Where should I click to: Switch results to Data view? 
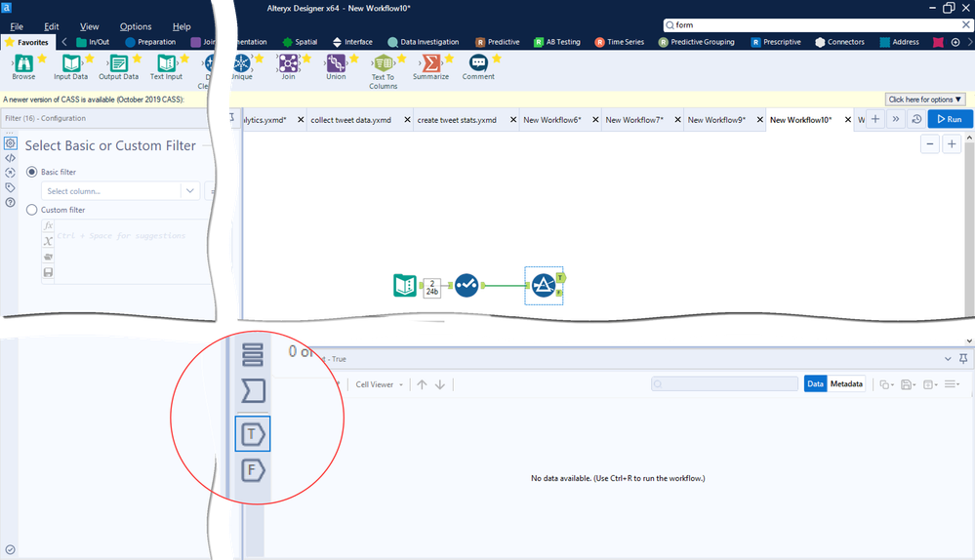(815, 384)
